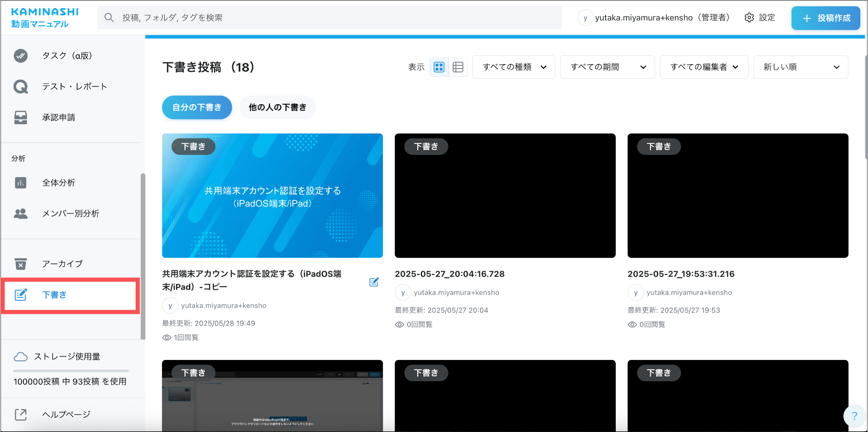This screenshot has height=432, width=868.
Task: Click the メンバー別分析 people icon
Action: (x=21, y=213)
